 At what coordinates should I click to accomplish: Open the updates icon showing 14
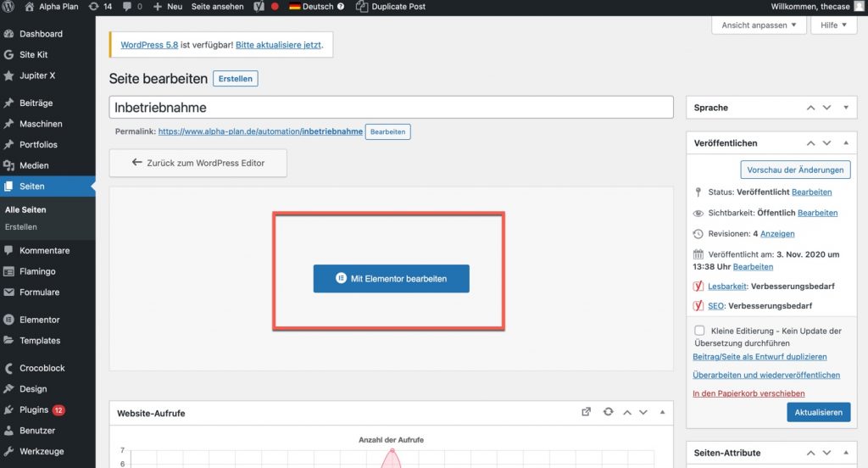(100, 7)
